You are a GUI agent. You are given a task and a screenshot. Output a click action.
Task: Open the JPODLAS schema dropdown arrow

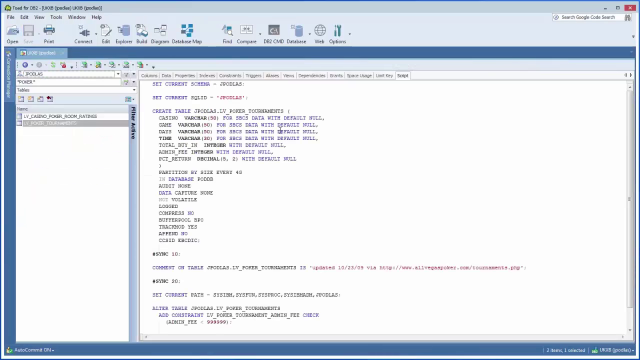click(118, 74)
